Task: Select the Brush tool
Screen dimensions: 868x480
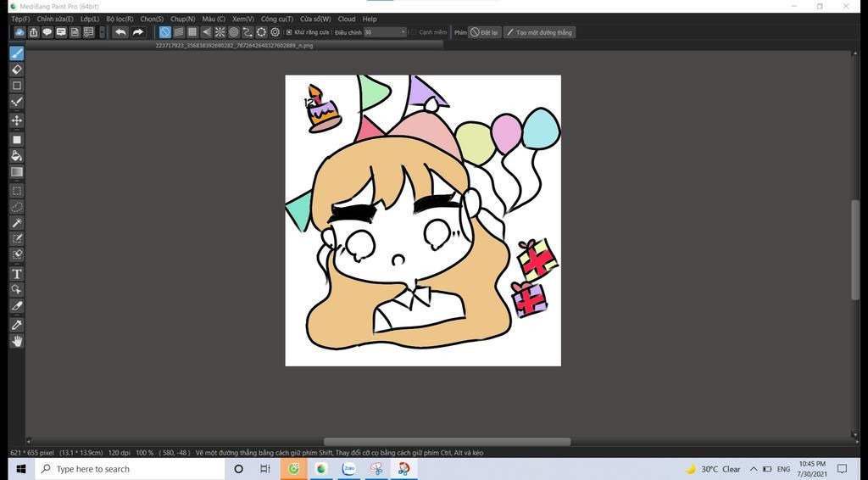Action: coord(17,53)
